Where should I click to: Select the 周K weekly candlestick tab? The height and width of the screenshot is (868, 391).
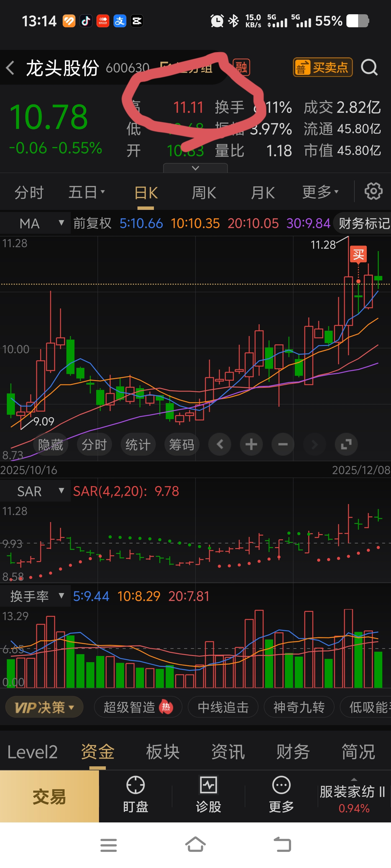(204, 193)
